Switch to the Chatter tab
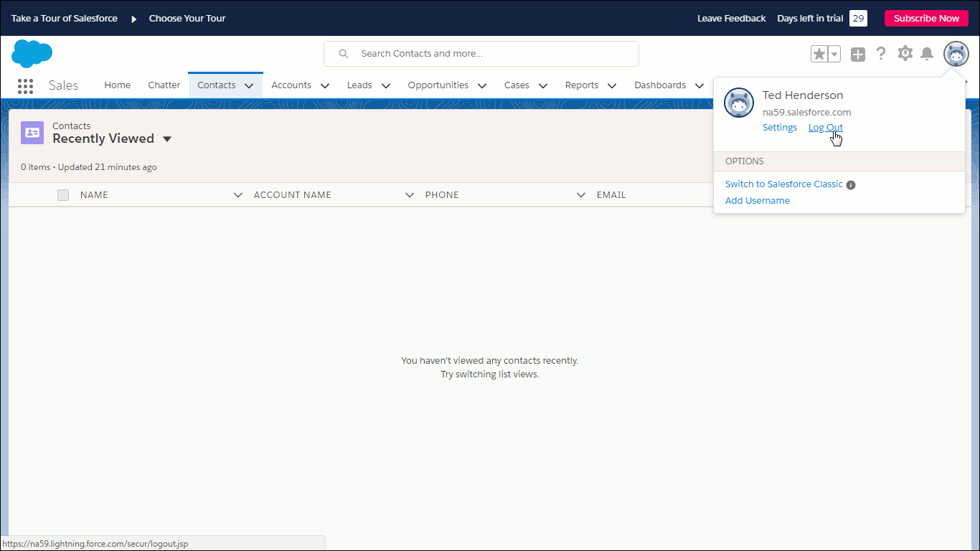This screenshot has height=551, width=980. [x=164, y=85]
